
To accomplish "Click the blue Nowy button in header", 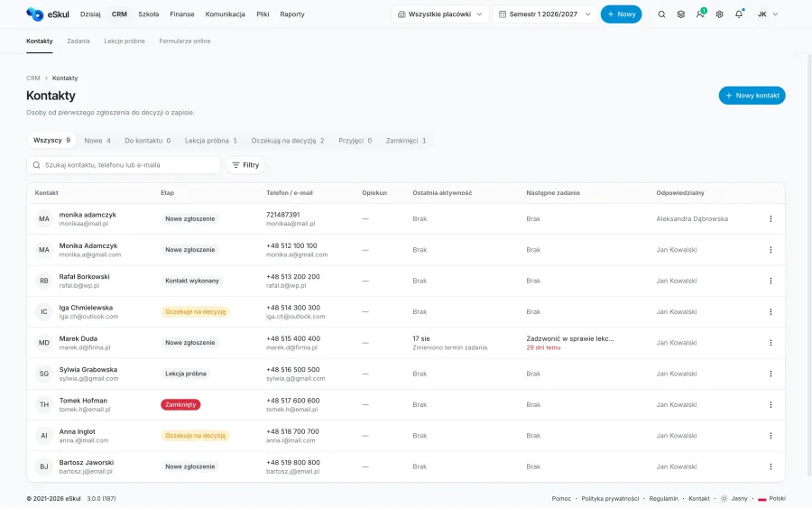I will (621, 14).
